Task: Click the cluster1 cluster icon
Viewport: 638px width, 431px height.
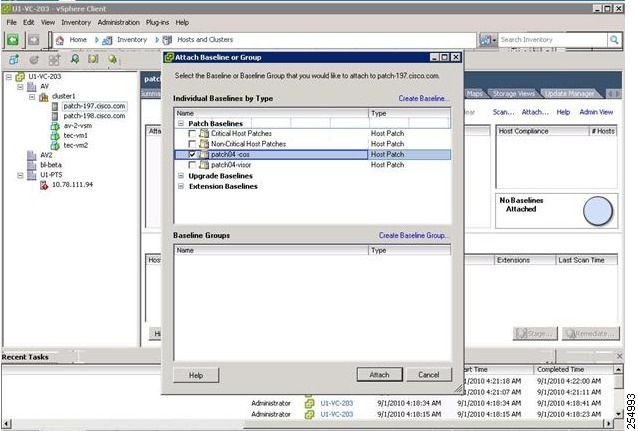Action: (44, 96)
